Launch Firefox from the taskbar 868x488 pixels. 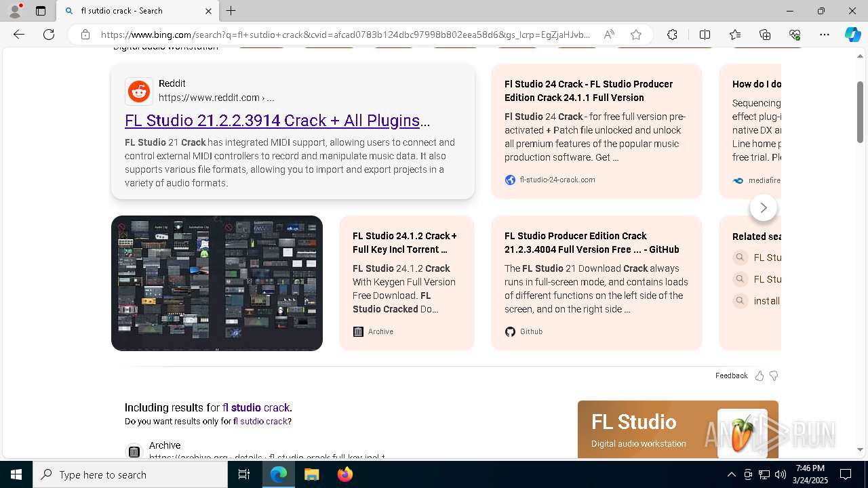click(x=344, y=474)
